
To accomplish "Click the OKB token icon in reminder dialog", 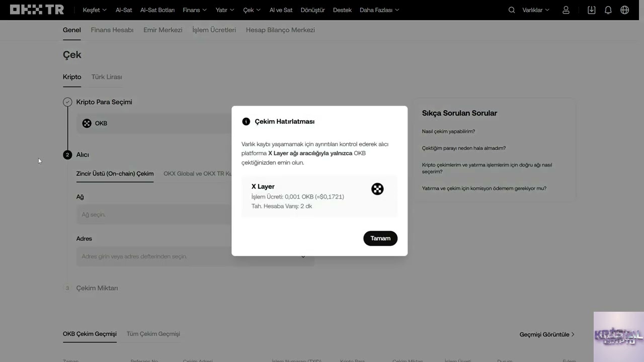I will [x=377, y=189].
